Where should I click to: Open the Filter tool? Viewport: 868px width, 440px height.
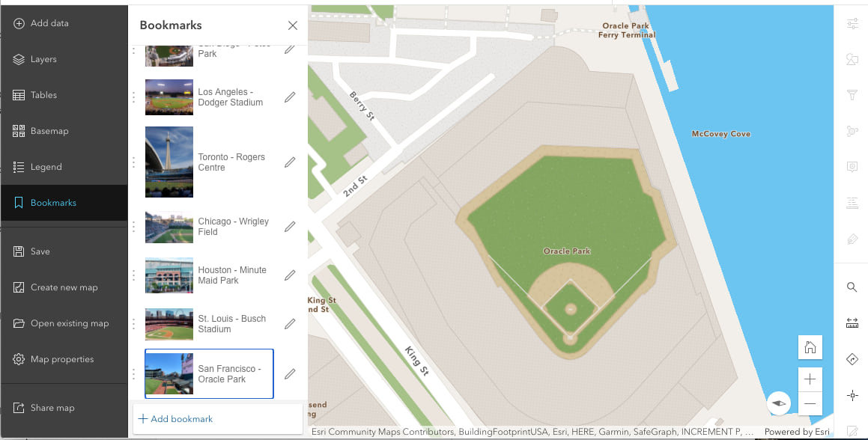click(852, 95)
